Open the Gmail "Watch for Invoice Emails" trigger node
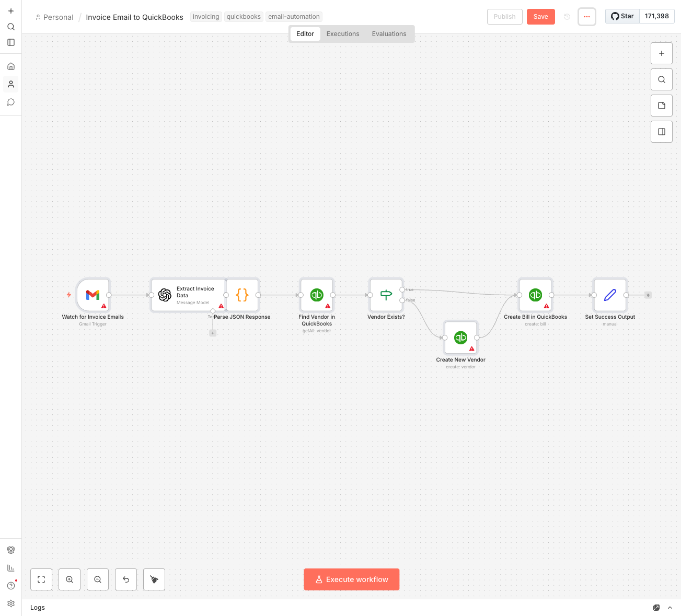The image size is (681, 616). (93, 295)
